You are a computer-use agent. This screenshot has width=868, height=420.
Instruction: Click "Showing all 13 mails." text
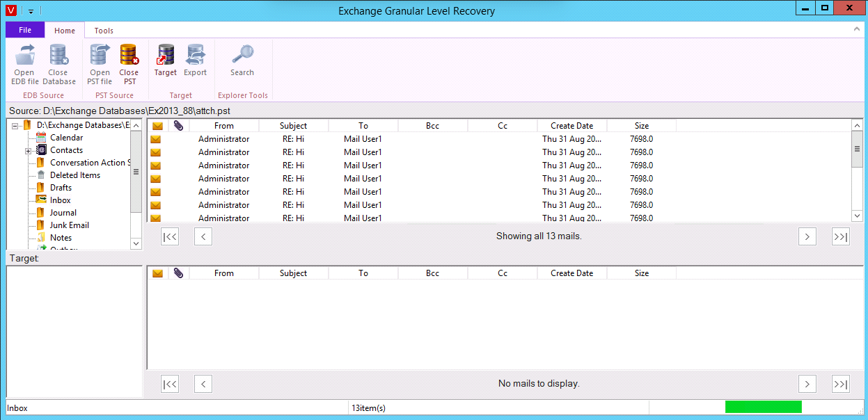539,236
